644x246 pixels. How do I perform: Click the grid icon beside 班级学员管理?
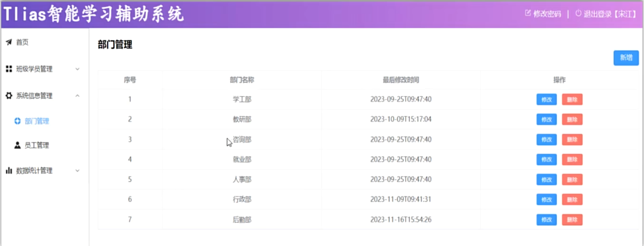coord(9,69)
